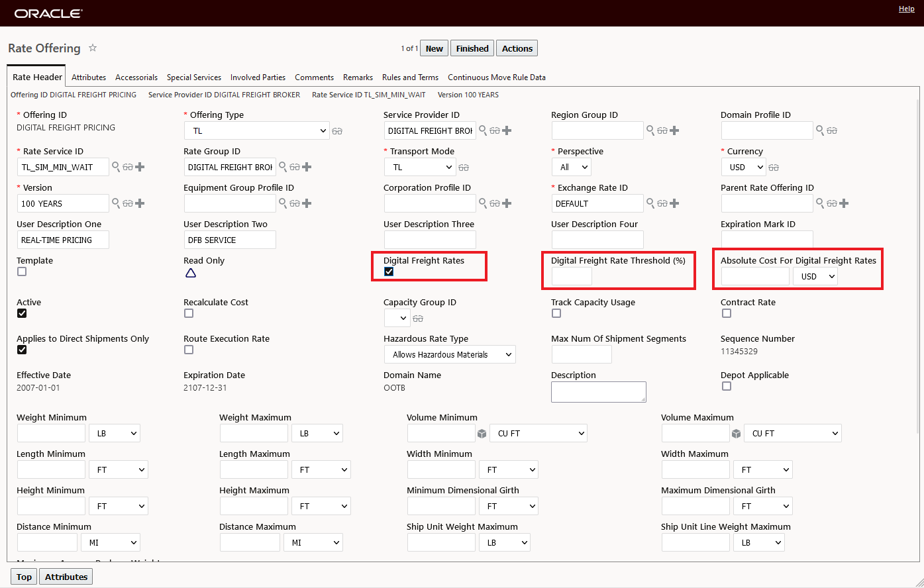Disable Applies to Direct Shipments Only
The image size is (924, 588).
click(22, 350)
